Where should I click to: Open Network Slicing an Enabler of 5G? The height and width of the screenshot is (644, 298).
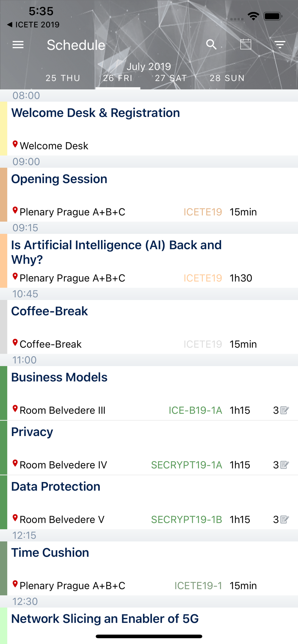[x=105, y=619]
